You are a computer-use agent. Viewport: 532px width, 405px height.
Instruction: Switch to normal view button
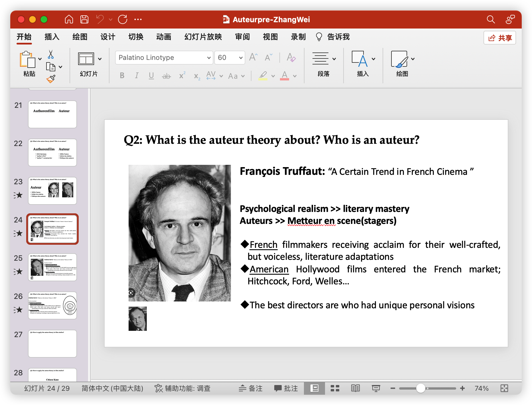314,388
